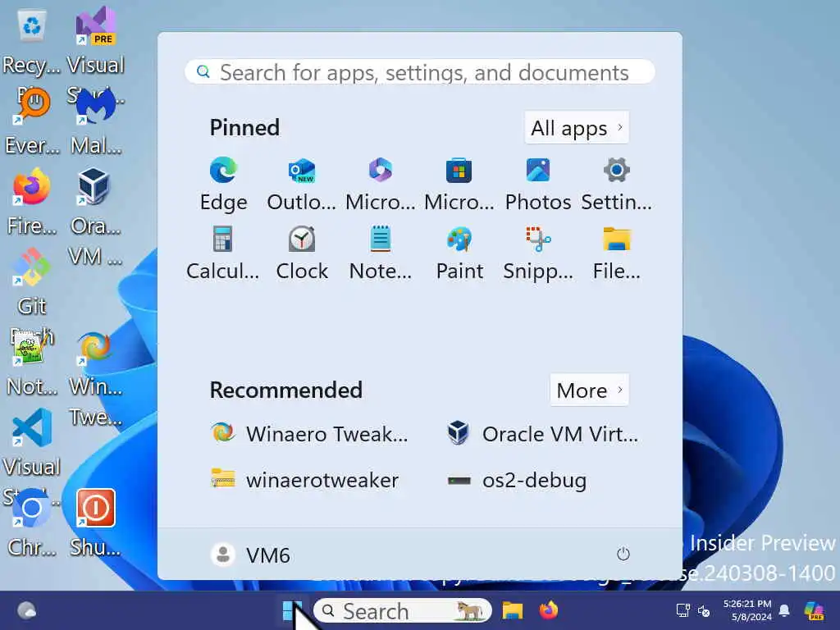Screen dimensions: 840x630
Task: Open the clock and date flyout
Action: point(747,610)
